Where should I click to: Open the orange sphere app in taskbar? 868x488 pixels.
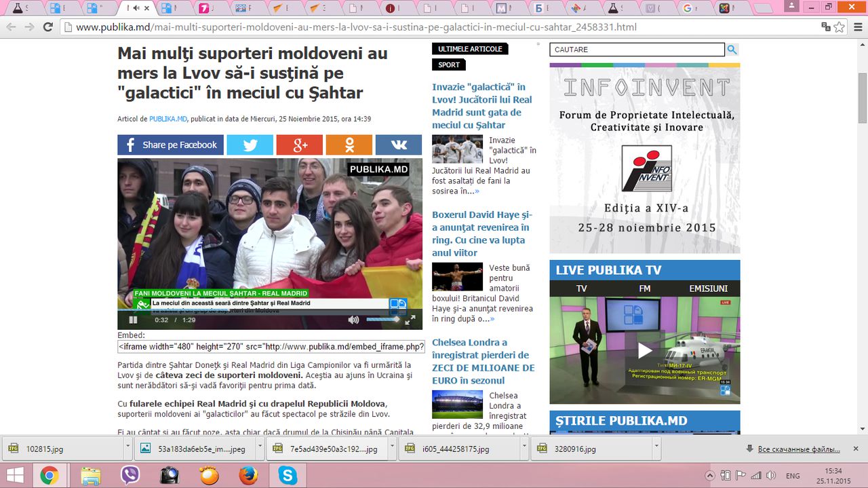[x=209, y=475]
